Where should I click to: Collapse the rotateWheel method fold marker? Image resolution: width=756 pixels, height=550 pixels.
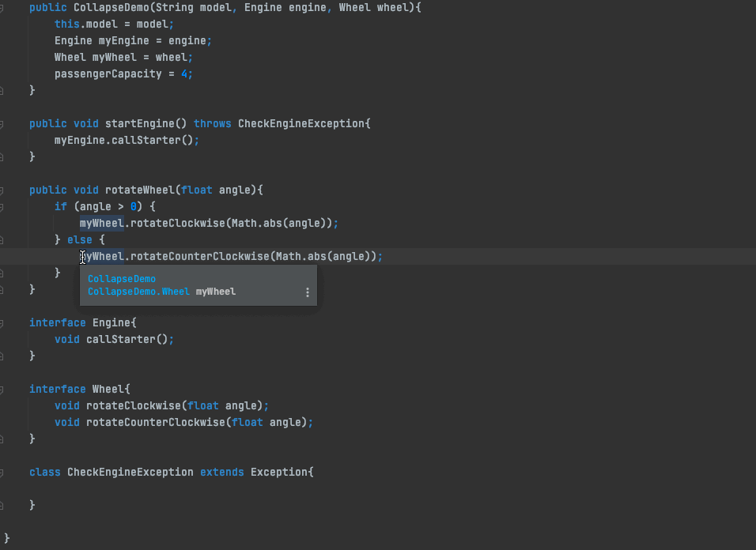(3, 190)
